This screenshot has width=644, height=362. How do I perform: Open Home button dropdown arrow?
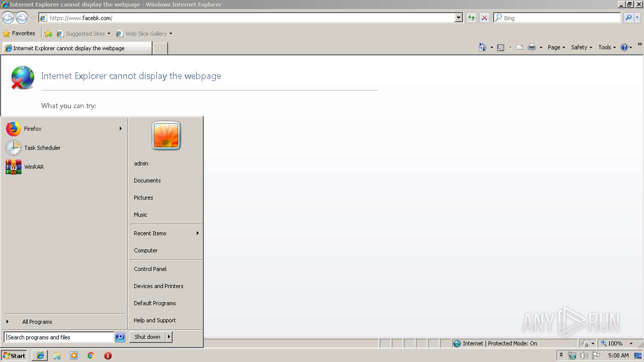point(492,48)
